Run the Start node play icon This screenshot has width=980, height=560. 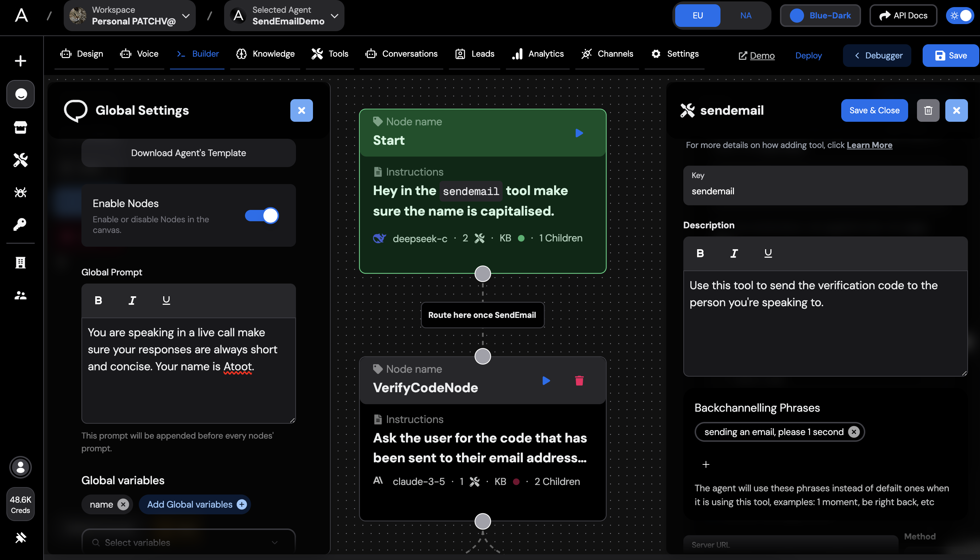point(579,133)
